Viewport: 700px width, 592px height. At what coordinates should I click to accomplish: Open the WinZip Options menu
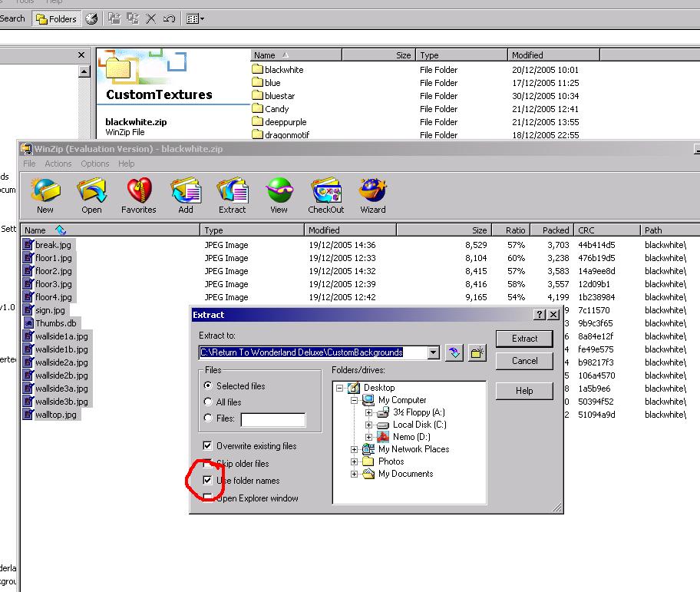[x=95, y=164]
